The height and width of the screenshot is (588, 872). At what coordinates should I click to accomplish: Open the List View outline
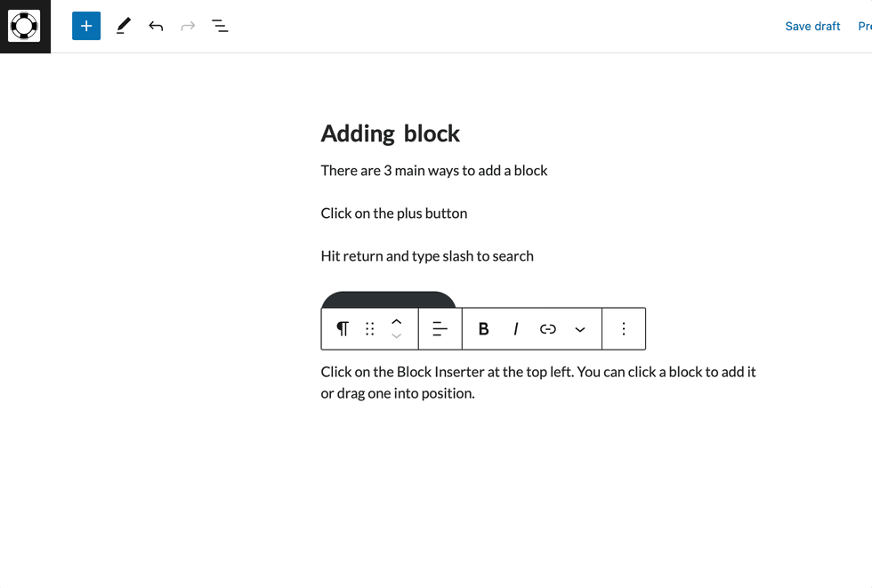[x=220, y=26]
